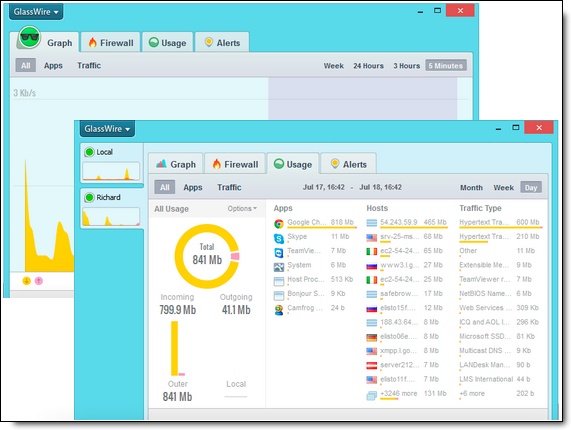Image resolution: width=571 pixels, height=430 pixels.
Task: Expand the Options dropdown in All Usage
Action: click(x=242, y=209)
